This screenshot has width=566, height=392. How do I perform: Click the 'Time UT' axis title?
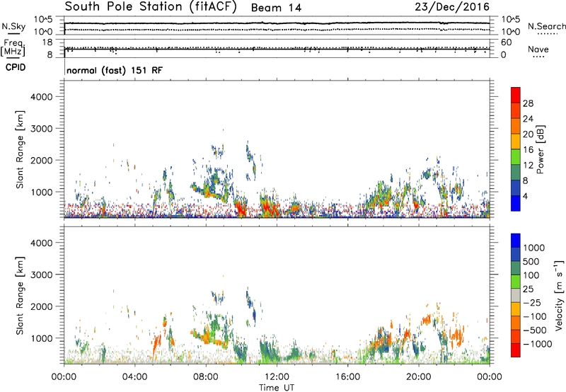(x=277, y=388)
